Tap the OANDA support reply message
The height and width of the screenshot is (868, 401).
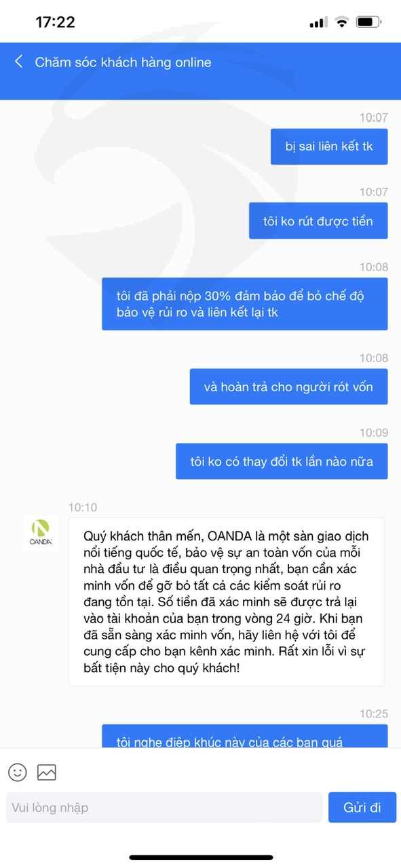227,602
